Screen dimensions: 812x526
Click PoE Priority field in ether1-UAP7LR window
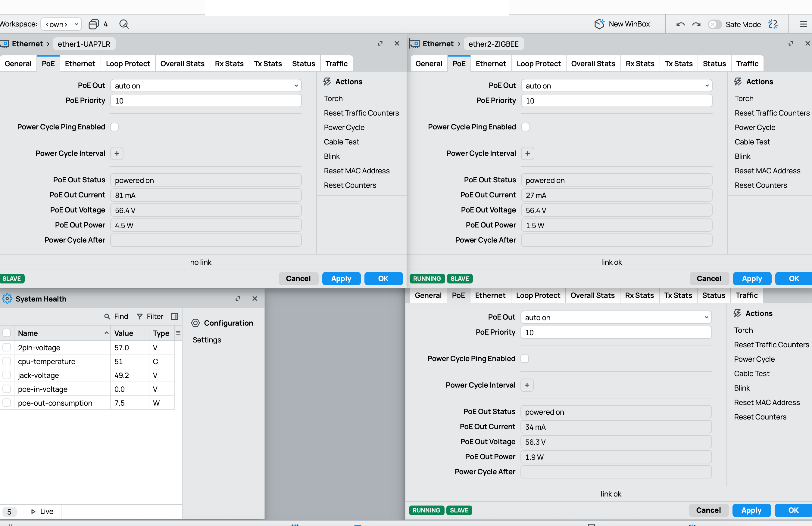(206, 101)
